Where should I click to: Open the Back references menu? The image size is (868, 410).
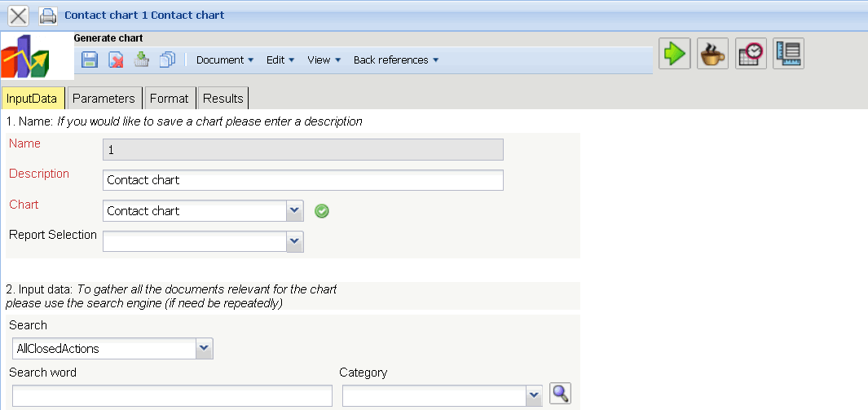click(x=395, y=60)
